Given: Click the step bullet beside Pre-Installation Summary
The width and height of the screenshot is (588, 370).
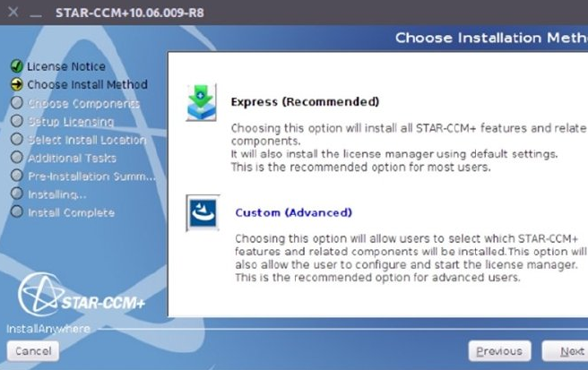Looking at the screenshot, I should 17,175.
